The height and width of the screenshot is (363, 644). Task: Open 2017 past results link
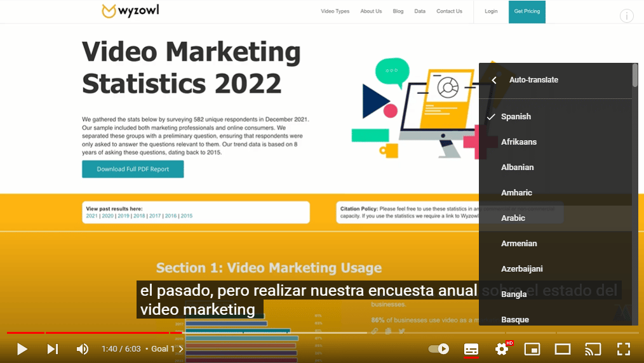[155, 216]
